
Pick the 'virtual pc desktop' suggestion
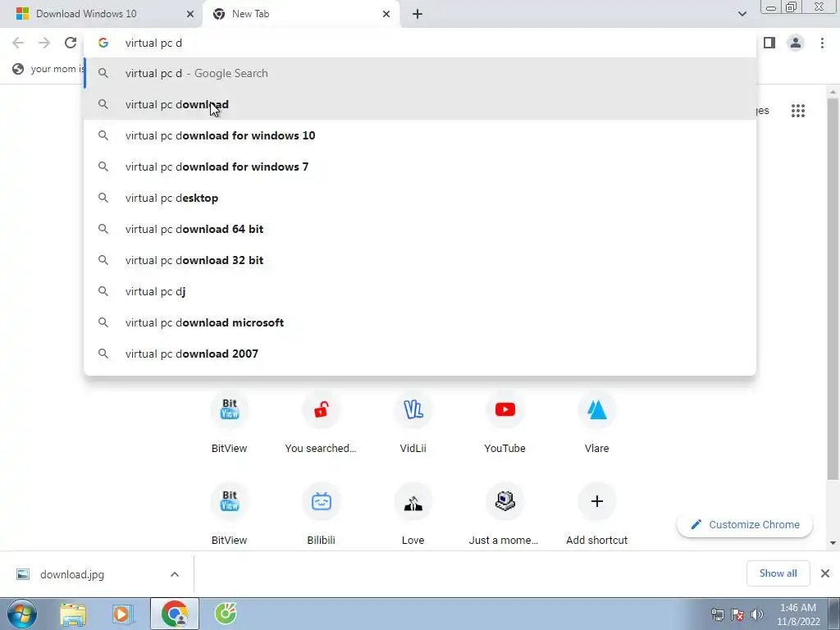coord(420,198)
